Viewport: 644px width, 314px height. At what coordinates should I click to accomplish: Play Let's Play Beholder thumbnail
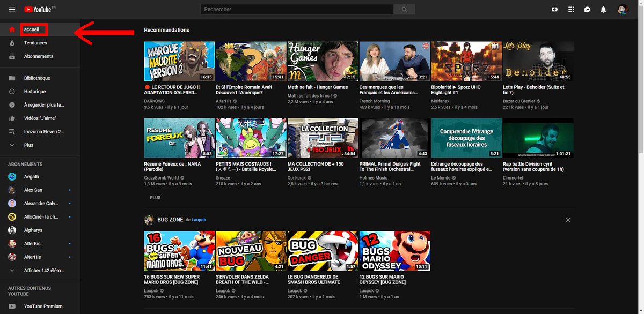538,61
